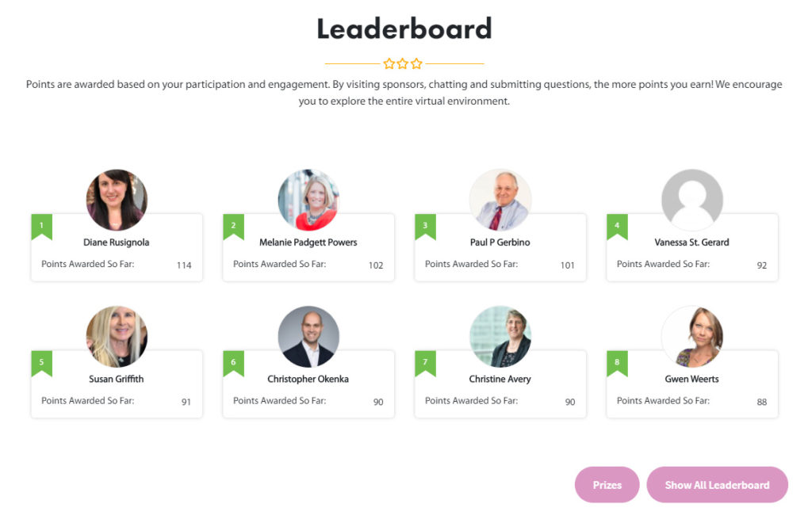Open Gwen Weerts' profile photo
The image size is (812, 523).
(691, 336)
